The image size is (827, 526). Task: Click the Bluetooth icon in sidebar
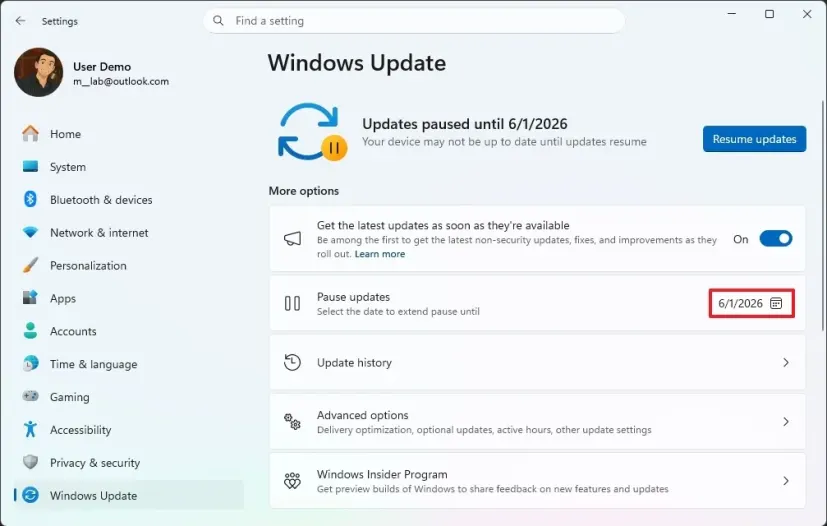(x=31, y=199)
